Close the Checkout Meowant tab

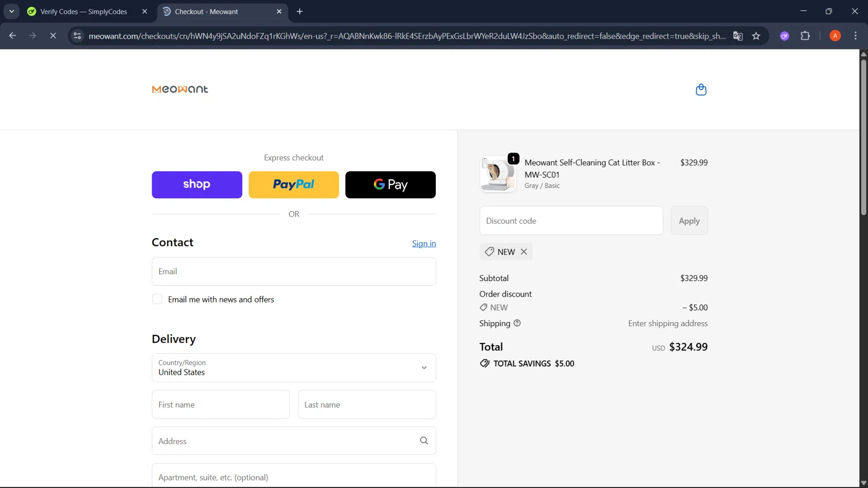(x=279, y=12)
